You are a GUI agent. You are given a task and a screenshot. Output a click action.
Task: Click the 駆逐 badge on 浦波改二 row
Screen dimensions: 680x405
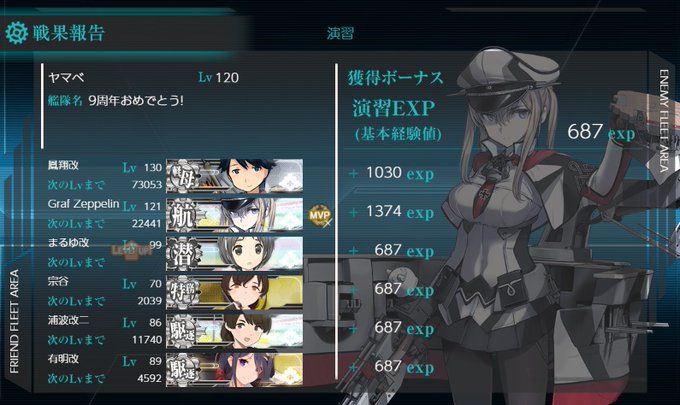(183, 332)
